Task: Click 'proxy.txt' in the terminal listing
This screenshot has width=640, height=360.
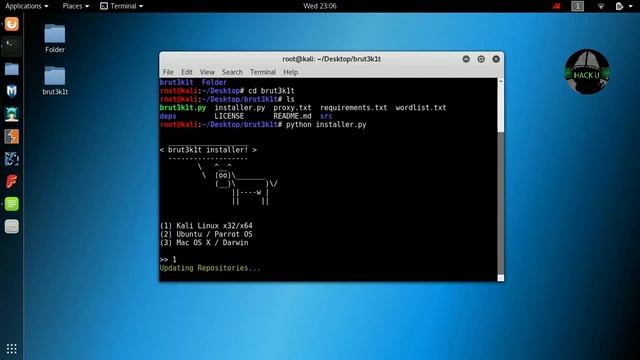Action: coord(292,108)
